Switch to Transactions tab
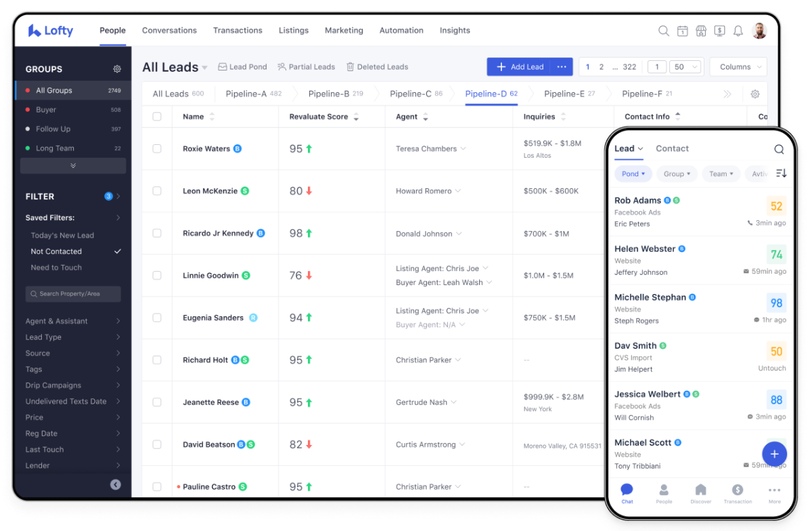 pos(238,30)
